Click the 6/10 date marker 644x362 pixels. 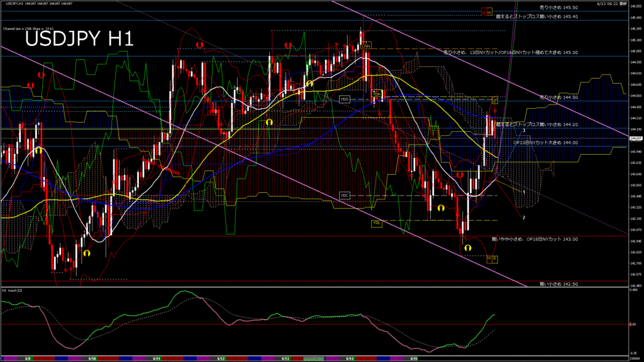click(92, 359)
